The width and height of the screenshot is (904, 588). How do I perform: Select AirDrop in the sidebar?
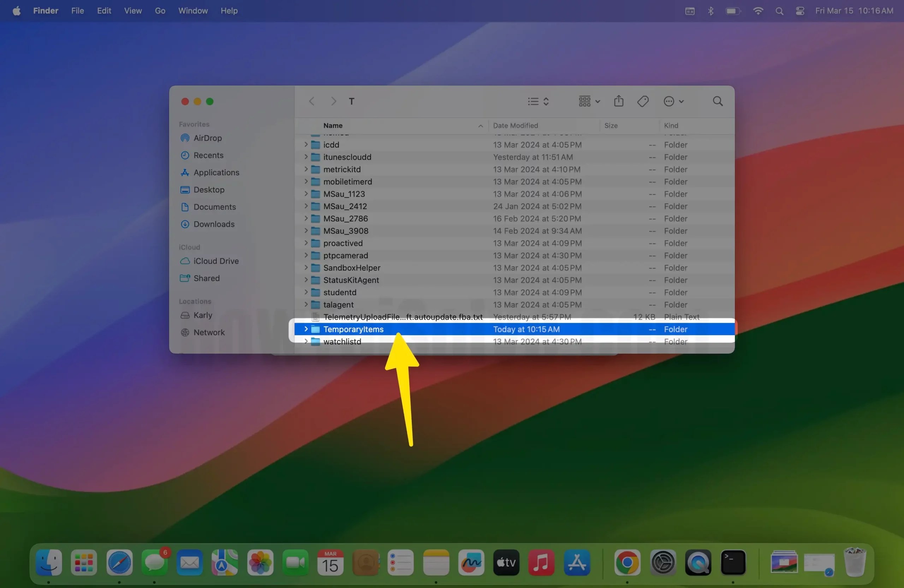(x=208, y=138)
